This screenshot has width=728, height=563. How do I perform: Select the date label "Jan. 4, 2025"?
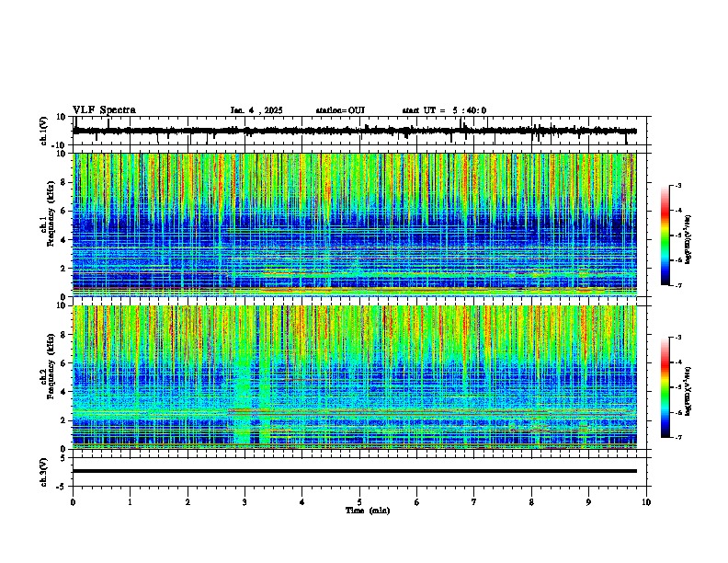pyautogui.click(x=256, y=110)
